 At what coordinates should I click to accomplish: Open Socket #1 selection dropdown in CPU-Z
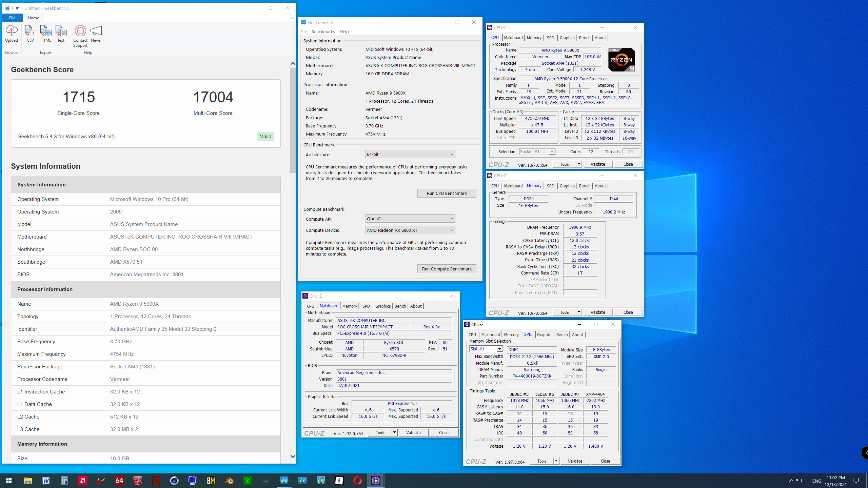[537, 151]
